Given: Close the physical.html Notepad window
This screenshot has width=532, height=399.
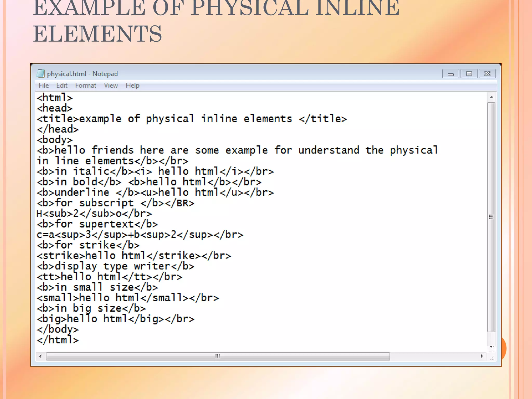Looking at the screenshot, I should point(487,74).
